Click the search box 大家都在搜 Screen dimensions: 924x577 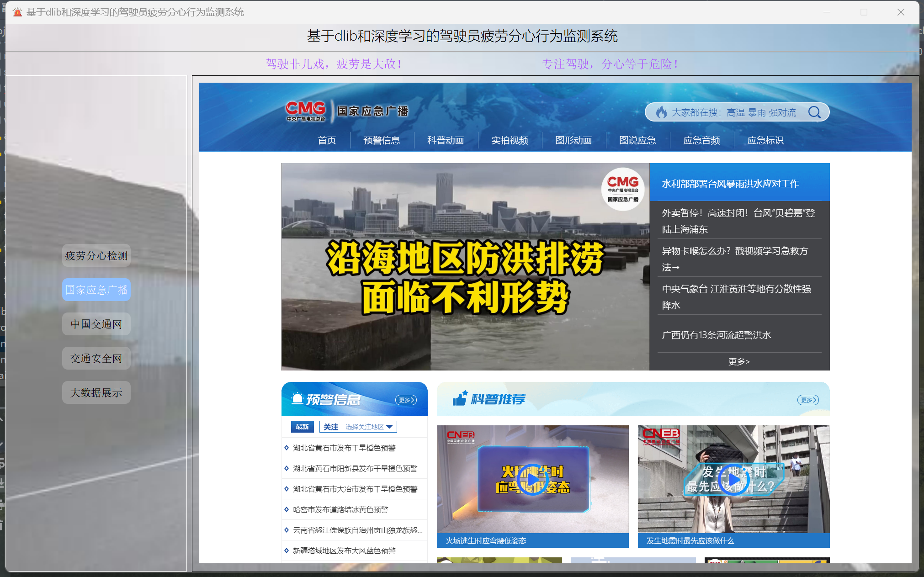click(737, 112)
